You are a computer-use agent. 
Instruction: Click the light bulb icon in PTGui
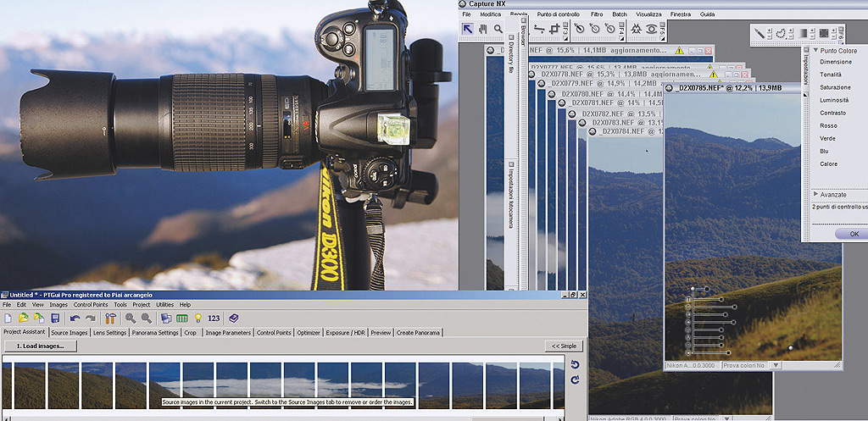click(x=198, y=319)
